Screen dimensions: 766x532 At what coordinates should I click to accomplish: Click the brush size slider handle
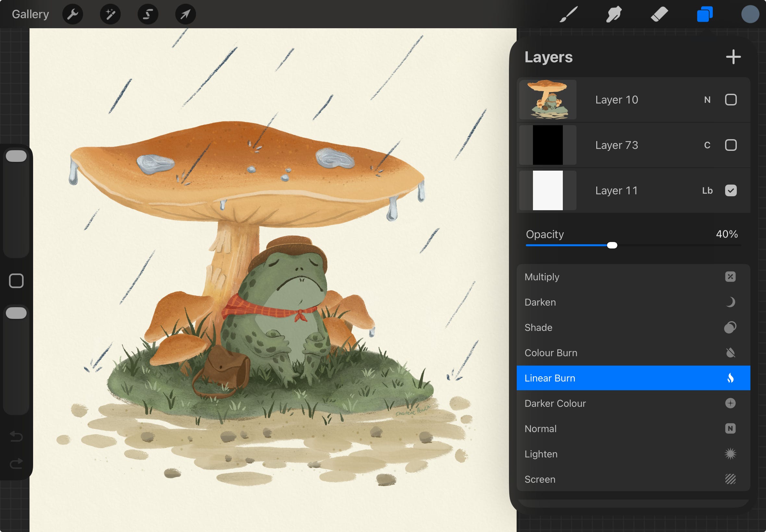pos(16,156)
